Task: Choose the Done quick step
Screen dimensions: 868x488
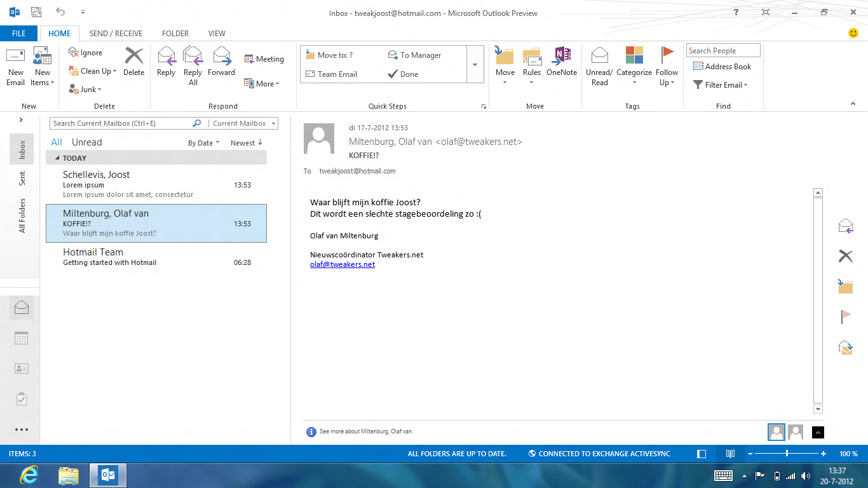Action: [x=403, y=74]
